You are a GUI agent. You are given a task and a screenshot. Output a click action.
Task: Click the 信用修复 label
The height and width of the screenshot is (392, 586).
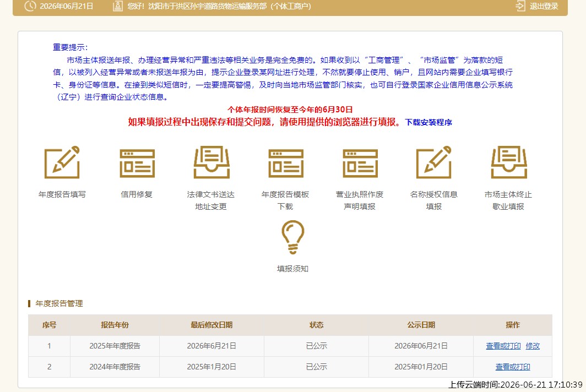(137, 194)
